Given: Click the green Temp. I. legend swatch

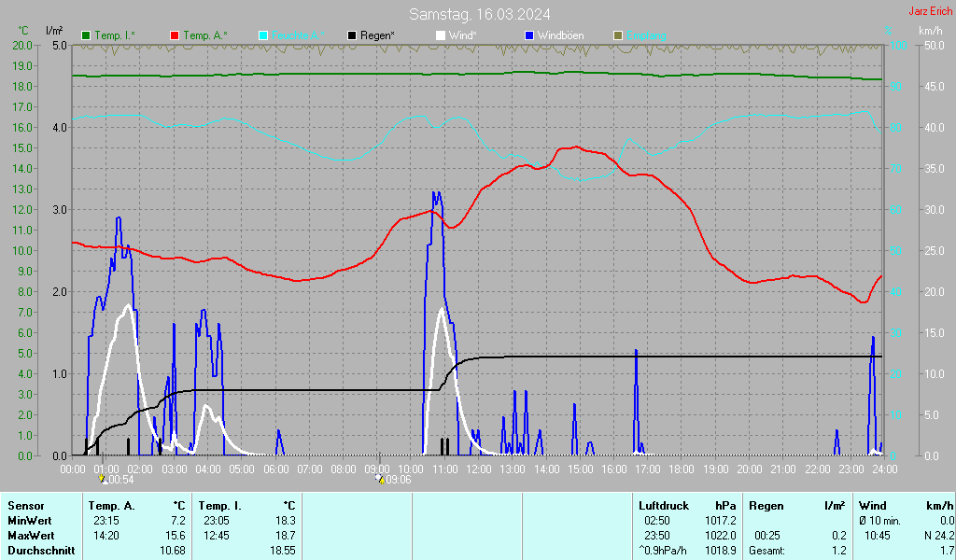Looking at the screenshot, I should pos(87,35).
